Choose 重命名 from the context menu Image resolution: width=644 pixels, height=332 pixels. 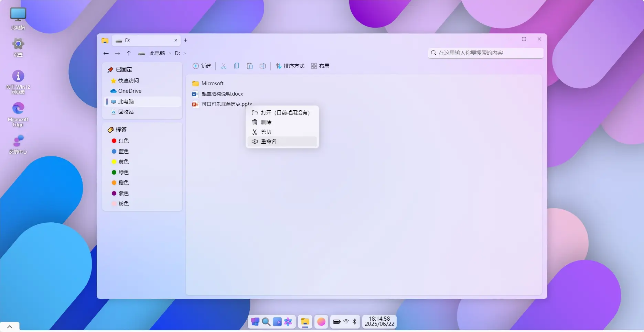click(282, 142)
